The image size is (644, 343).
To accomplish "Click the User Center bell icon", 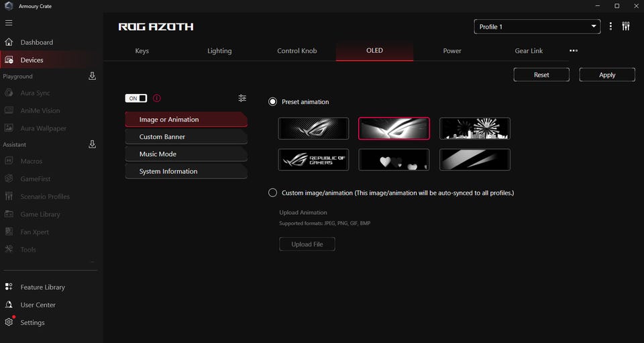I will (x=9, y=304).
